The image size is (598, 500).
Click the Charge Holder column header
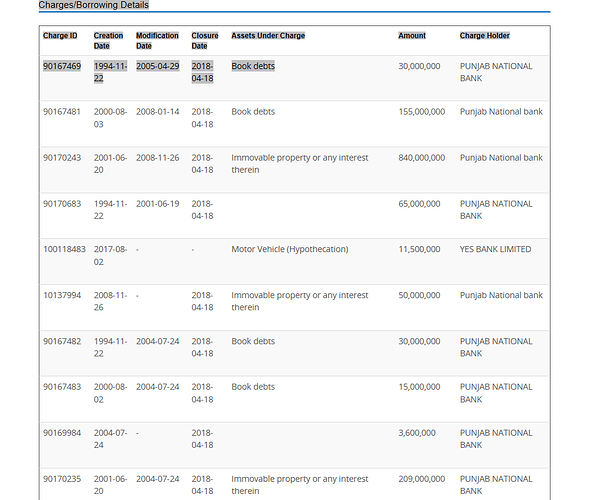(485, 35)
